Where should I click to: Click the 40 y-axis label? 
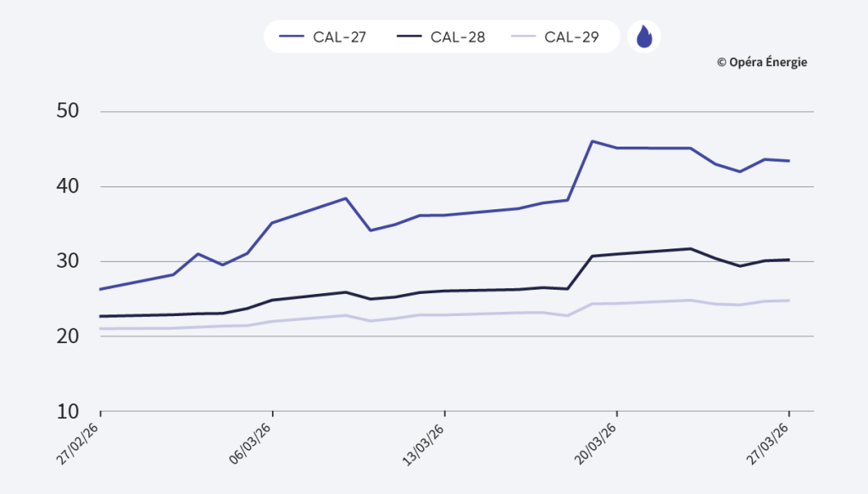pyautogui.click(x=66, y=186)
